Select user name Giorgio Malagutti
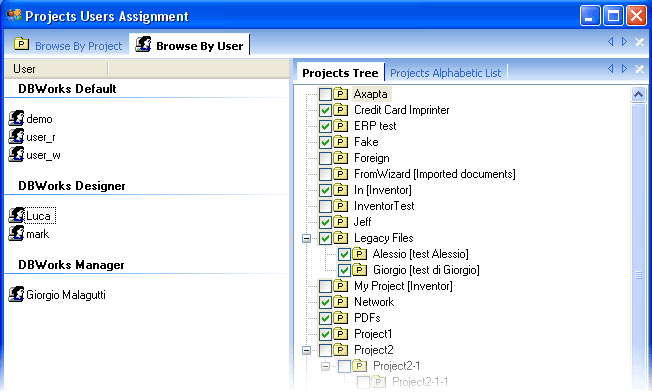Viewport: 652px width, 392px height. click(x=66, y=295)
